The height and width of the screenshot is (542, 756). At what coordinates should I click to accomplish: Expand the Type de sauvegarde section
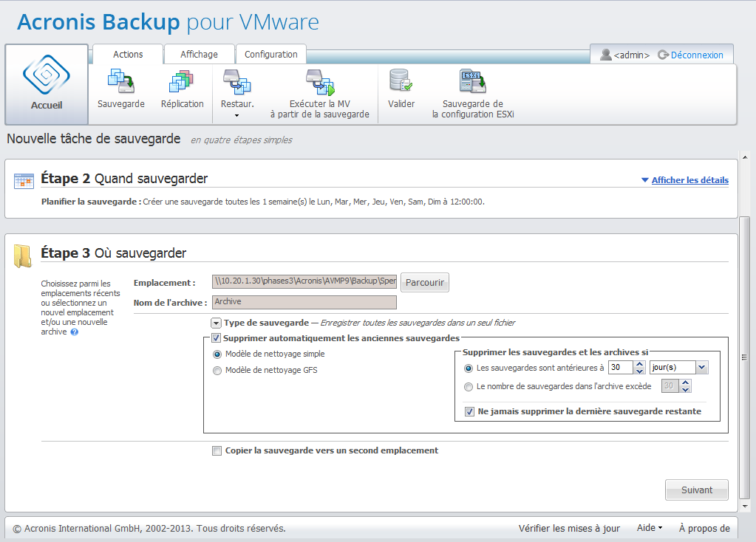click(x=216, y=323)
